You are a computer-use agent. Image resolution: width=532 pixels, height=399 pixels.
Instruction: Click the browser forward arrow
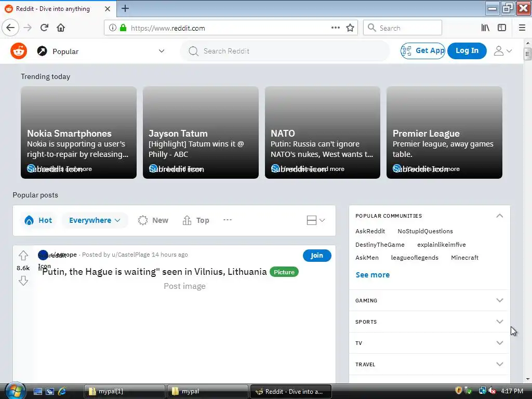point(28,28)
